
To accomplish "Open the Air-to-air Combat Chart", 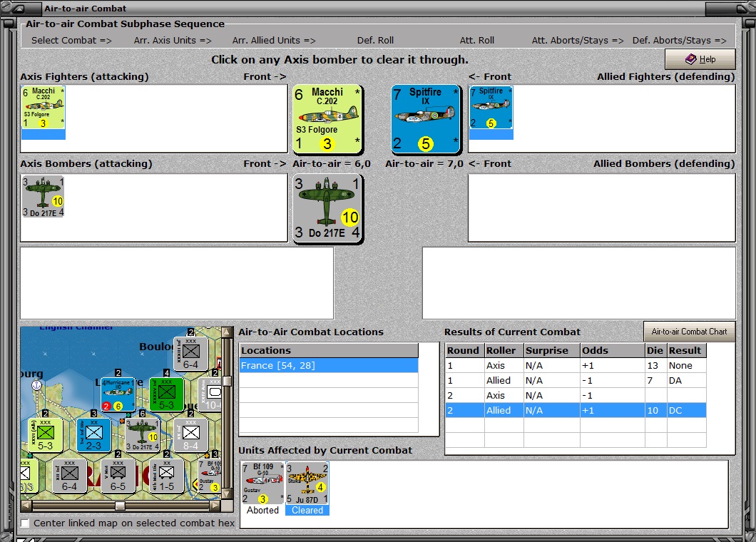I will [689, 332].
